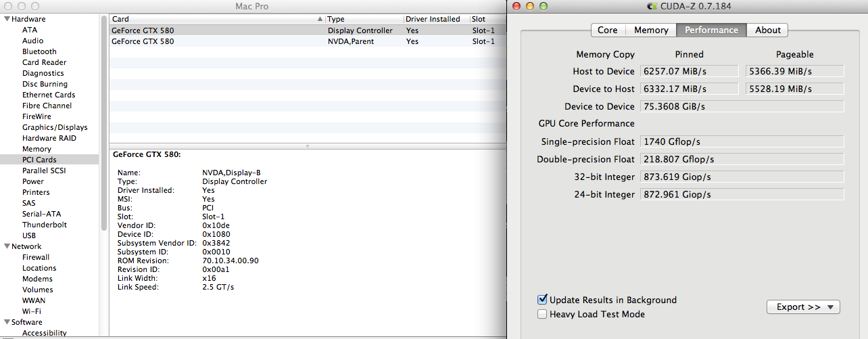Select Wi-Fi under Network
This screenshot has height=339, width=868.
click(32, 311)
